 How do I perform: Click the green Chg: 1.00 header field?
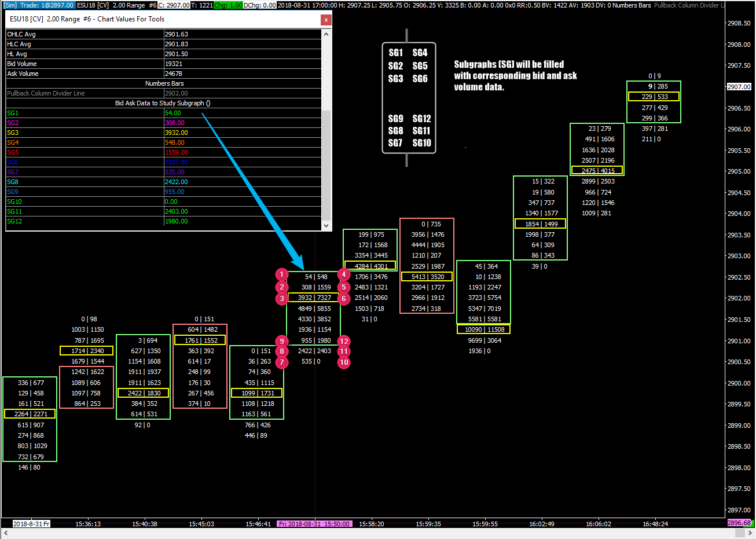coord(228,5)
